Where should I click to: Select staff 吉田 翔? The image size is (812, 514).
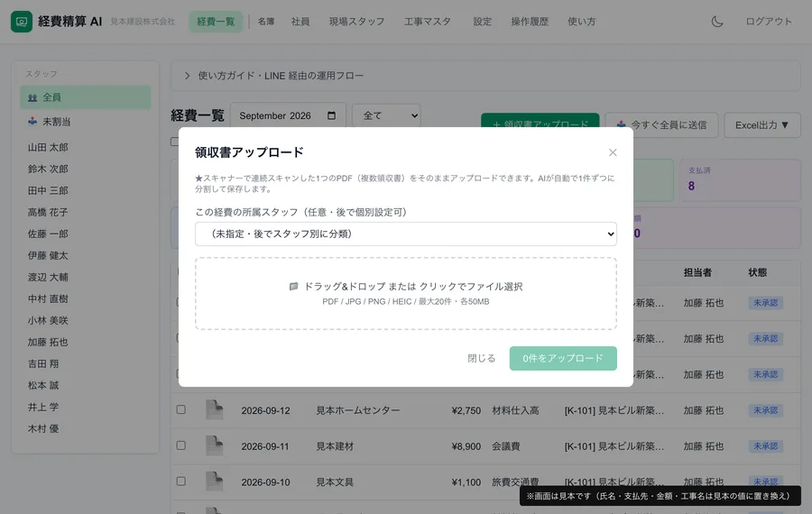tap(43, 364)
